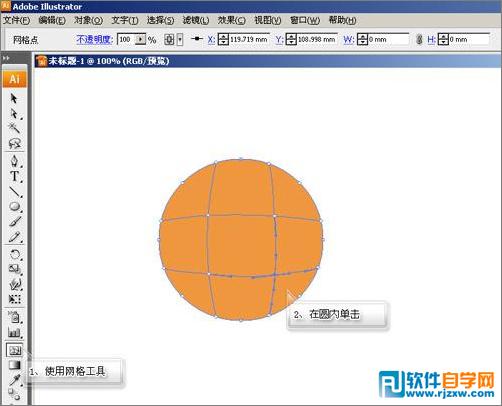
Task: Open the opacity percentage dropdown arrow
Action: [141, 39]
